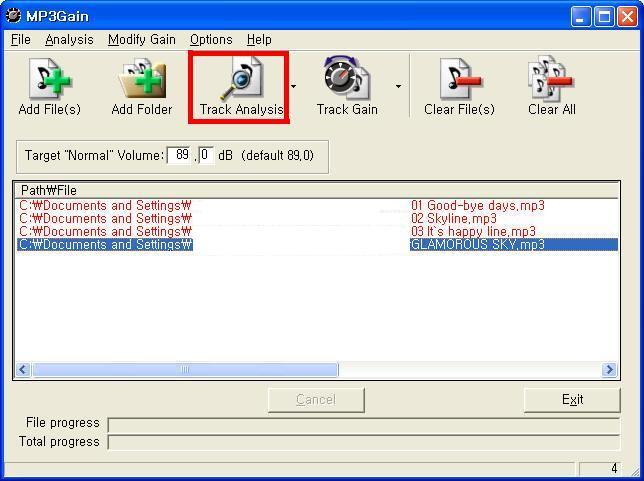Click the File progress bar

point(363,424)
